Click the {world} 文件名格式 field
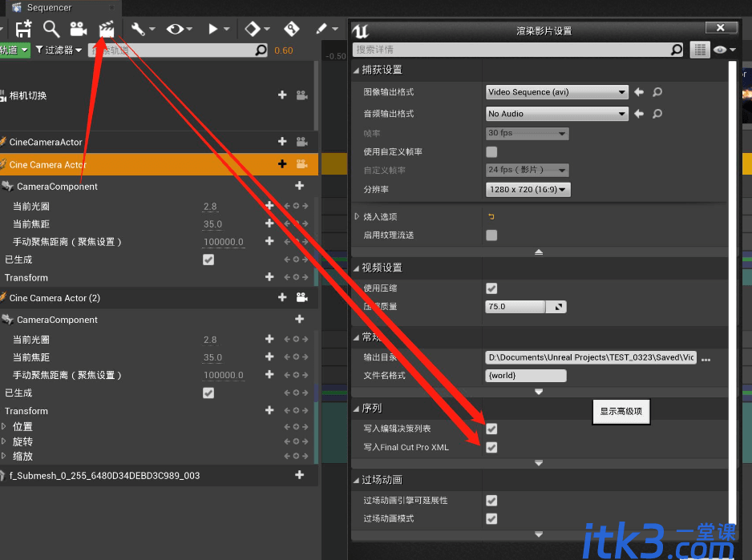Screen dimensions: 752x560 [526, 376]
